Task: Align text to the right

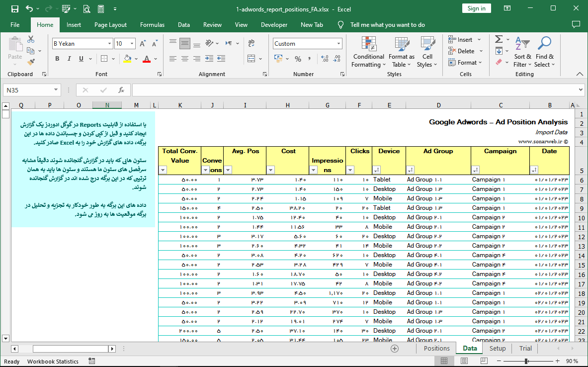Action: [x=196, y=59]
